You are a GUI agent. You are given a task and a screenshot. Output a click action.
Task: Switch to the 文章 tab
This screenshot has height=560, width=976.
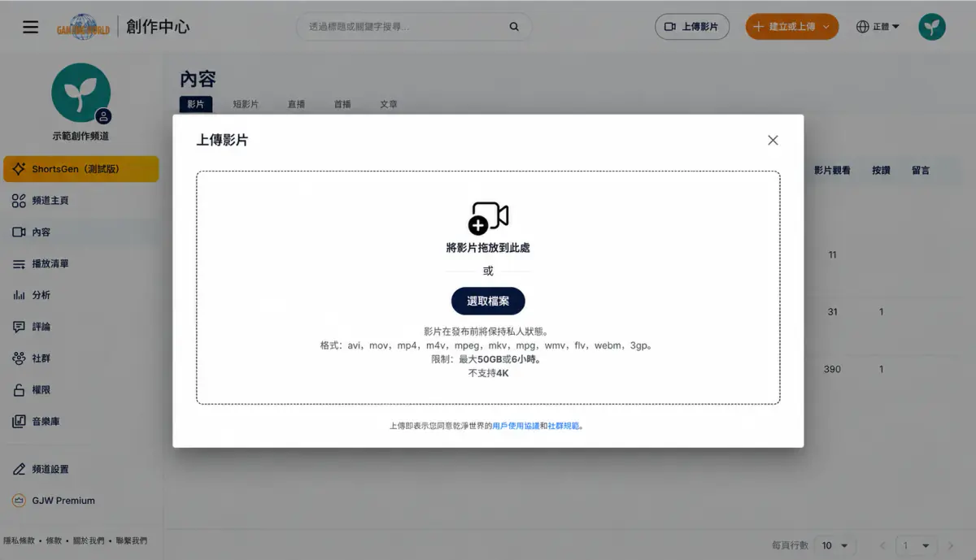[389, 104]
